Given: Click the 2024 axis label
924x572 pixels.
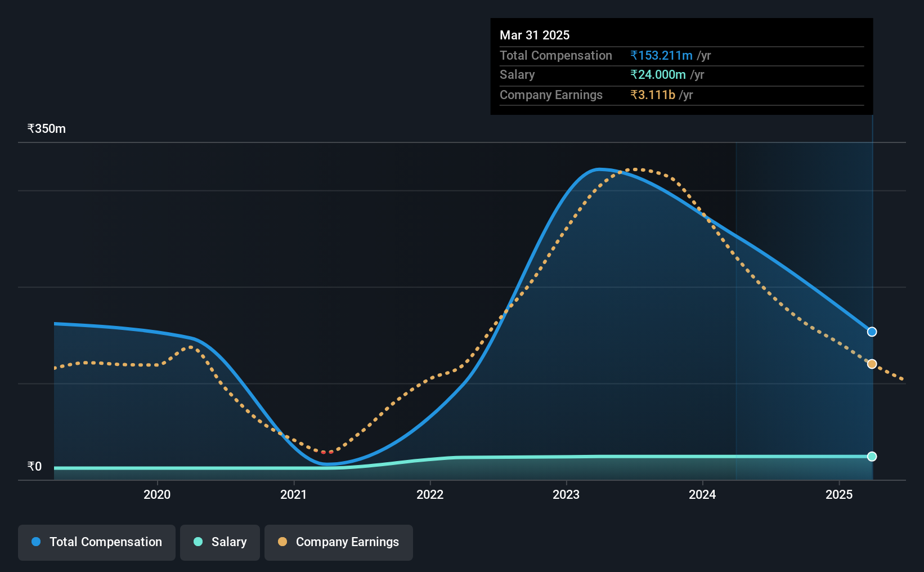Looking at the screenshot, I should (x=702, y=494).
